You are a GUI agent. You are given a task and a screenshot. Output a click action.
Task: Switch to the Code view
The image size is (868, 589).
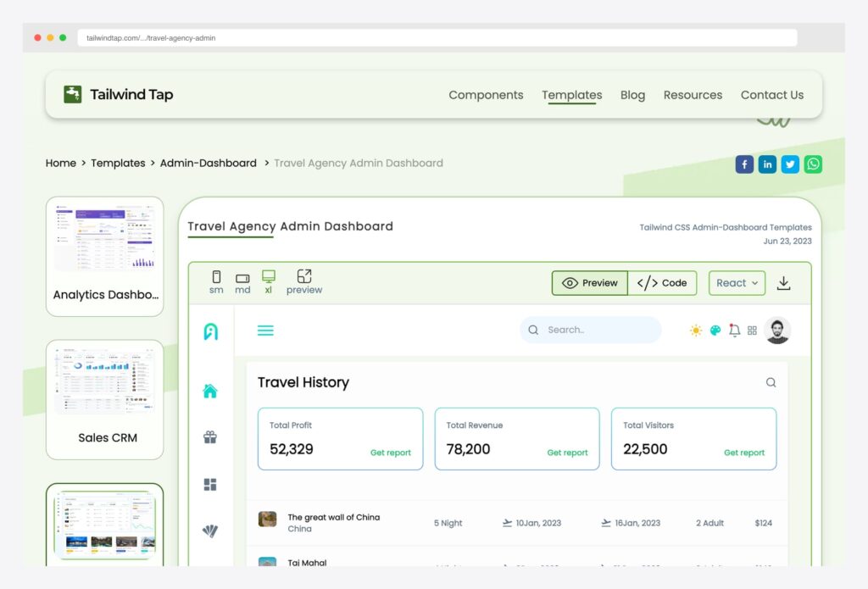(x=662, y=283)
